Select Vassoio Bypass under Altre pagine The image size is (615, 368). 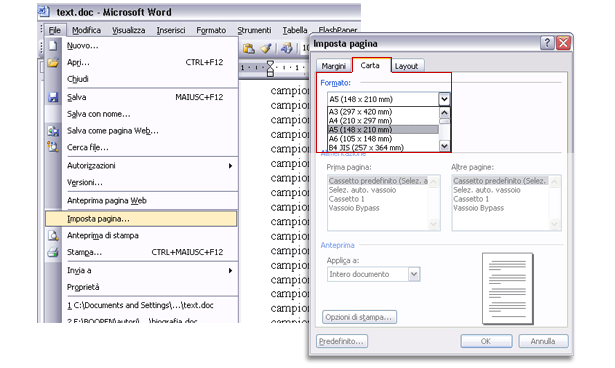coord(501,208)
